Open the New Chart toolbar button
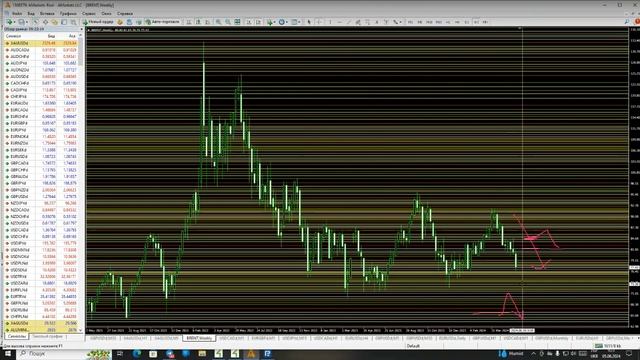Screen dimensions: 640x360 9,22
